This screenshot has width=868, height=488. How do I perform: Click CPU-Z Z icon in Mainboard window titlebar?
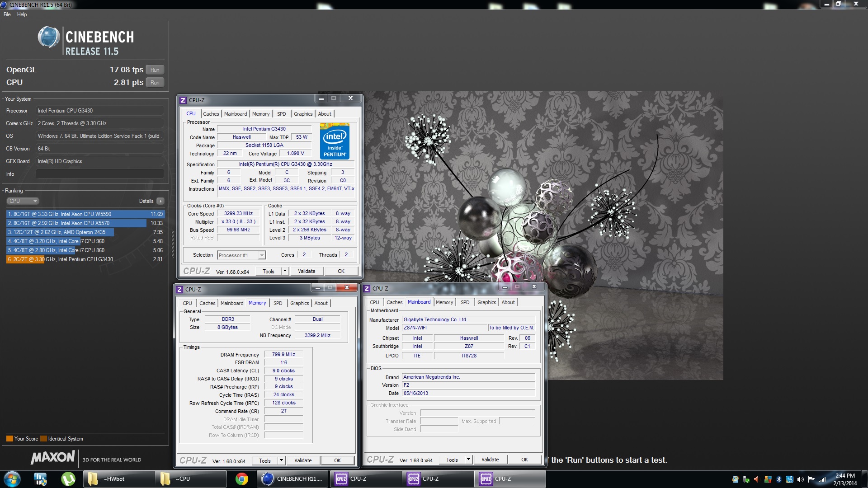367,289
